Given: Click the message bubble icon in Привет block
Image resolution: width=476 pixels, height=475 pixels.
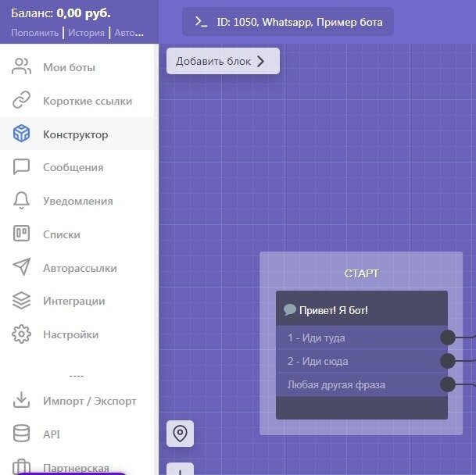Looking at the screenshot, I should [290, 310].
